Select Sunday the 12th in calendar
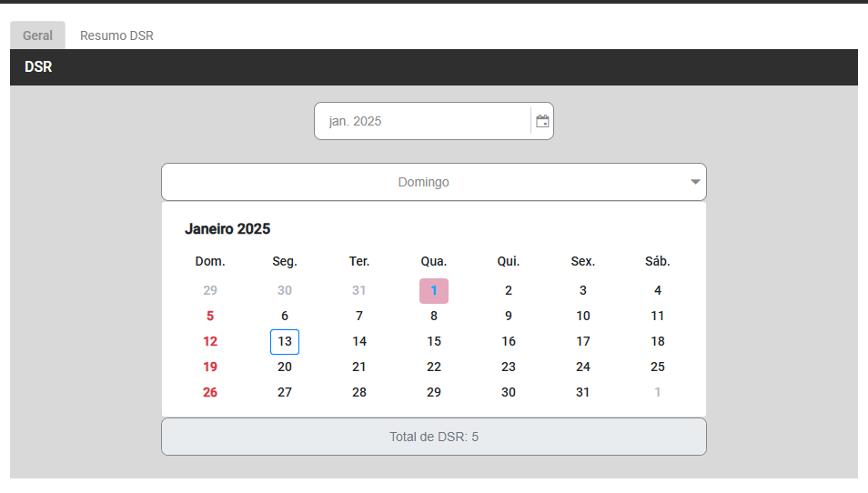868x493 pixels. coord(210,342)
